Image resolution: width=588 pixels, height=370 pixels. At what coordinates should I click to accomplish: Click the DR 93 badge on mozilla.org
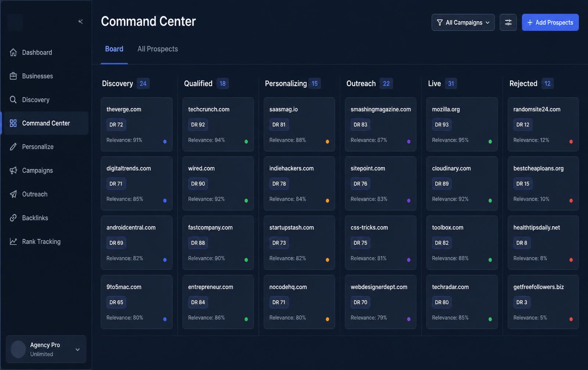[442, 125]
